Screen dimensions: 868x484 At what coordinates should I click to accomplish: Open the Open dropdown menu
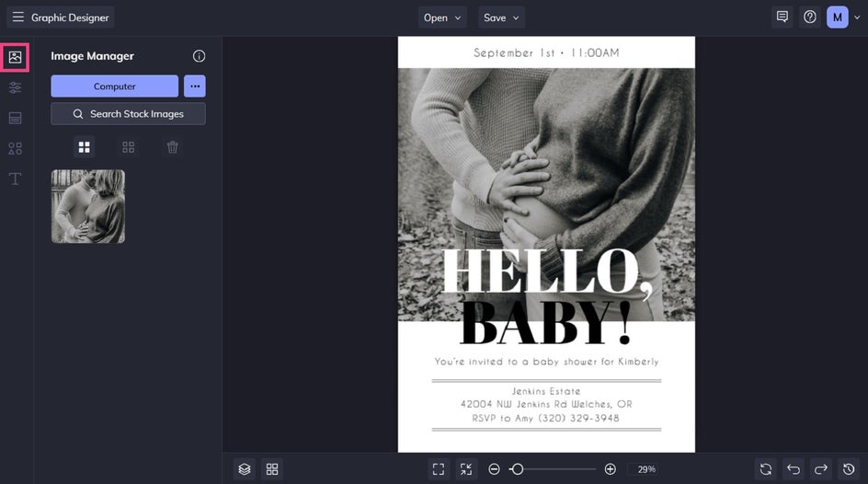pos(442,17)
